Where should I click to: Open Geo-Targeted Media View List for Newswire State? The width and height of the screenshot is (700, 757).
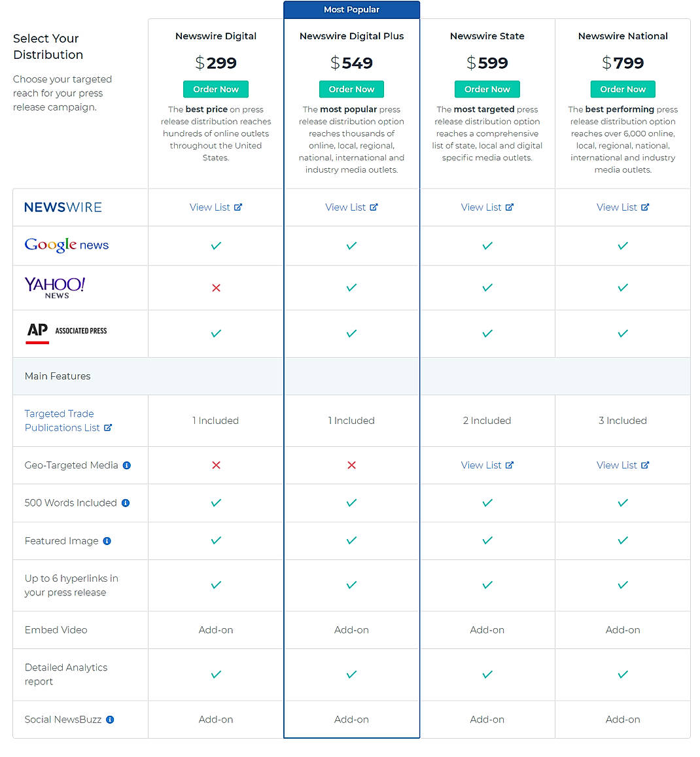click(x=487, y=465)
